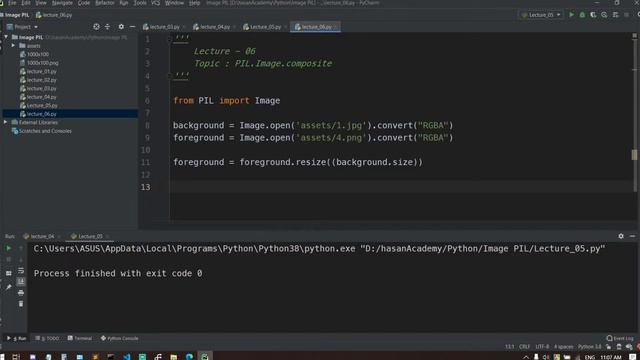Open the VCS menu
The height and width of the screenshot is (360, 640).
pos(156,3)
